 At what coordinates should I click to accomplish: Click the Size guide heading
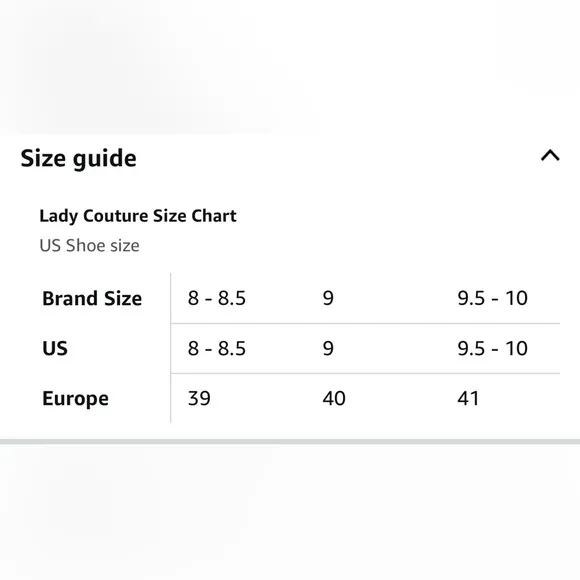tap(78, 159)
